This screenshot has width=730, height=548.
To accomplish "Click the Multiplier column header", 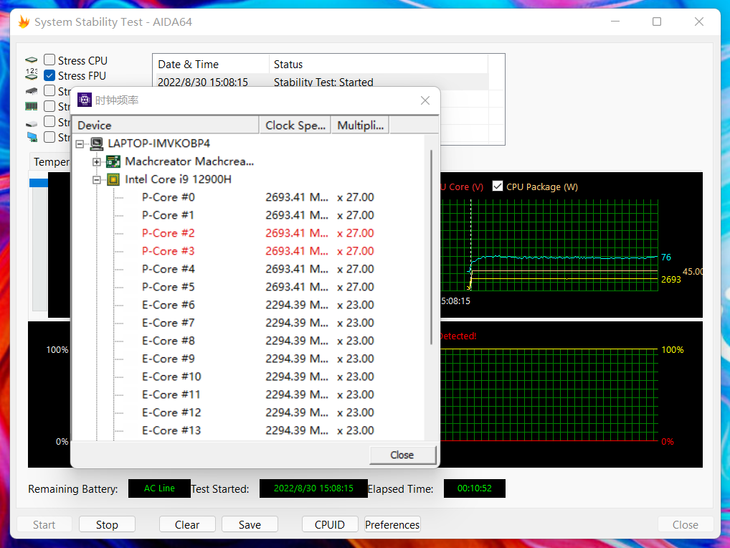I will click(x=360, y=125).
